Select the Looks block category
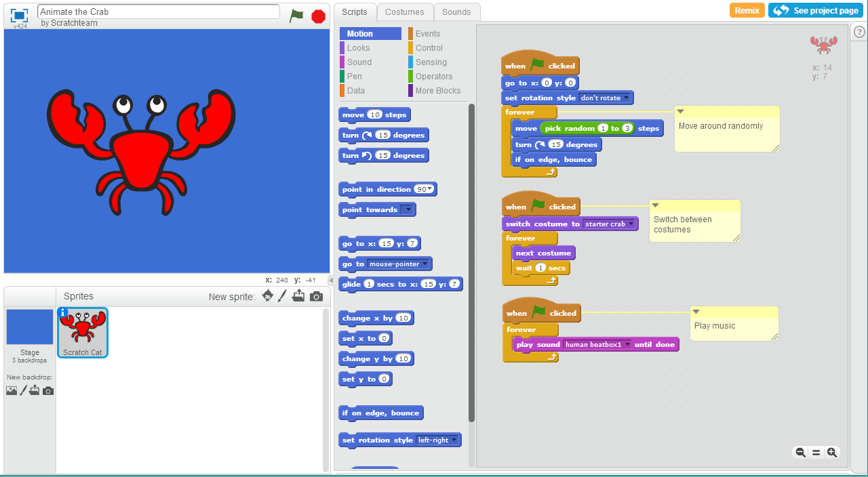Image resolution: width=868 pixels, height=477 pixels. [x=359, y=48]
